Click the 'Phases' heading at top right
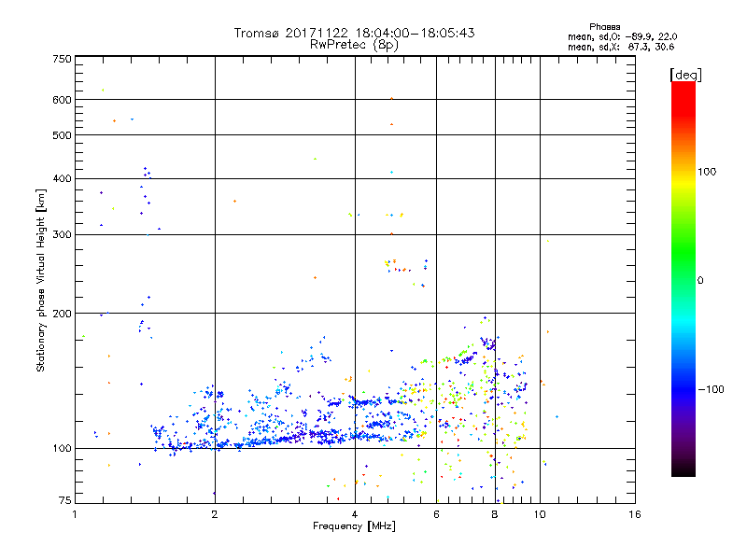The height and width of the screenshot is (560, 747). click(x=604, y=27)
